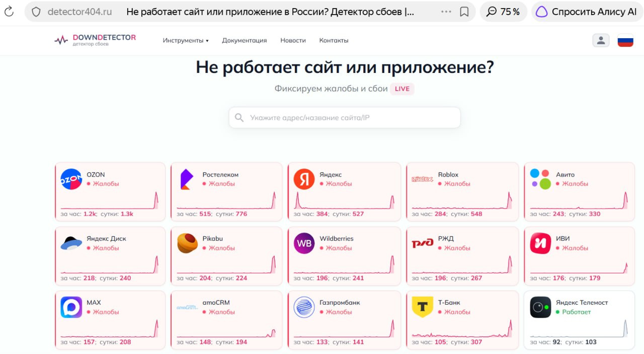Click Авито hourly count 243

tap(558, 214)
